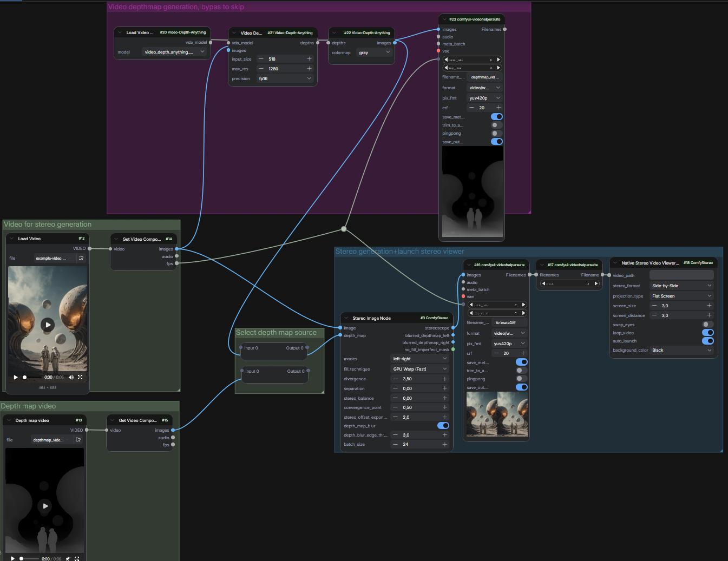
Task: Disable loop_video in Native Stereo Video Viewer
Action: click(x=708, y=333)
